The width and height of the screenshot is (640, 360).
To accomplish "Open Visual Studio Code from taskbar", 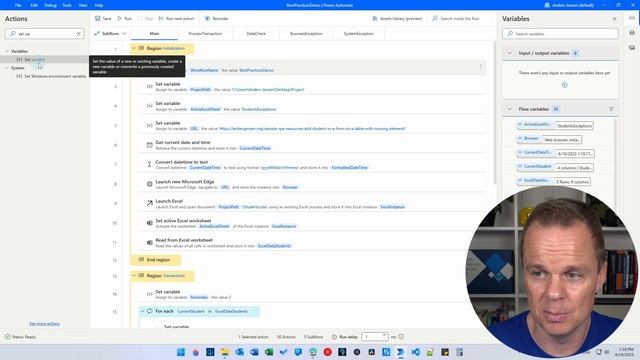I will click(x=416, y=352).
